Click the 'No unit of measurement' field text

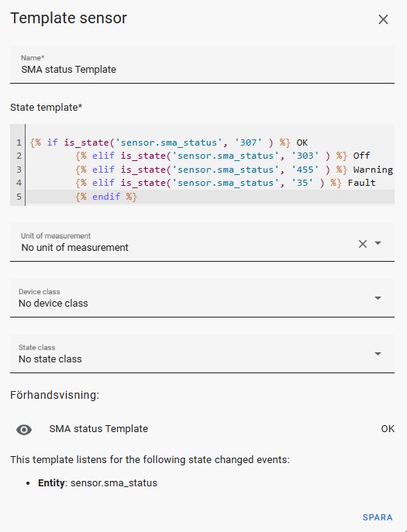74,248
